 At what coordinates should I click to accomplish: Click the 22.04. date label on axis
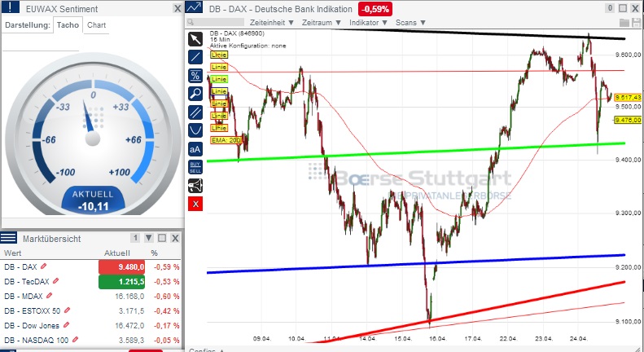click(x=508, y=338)
